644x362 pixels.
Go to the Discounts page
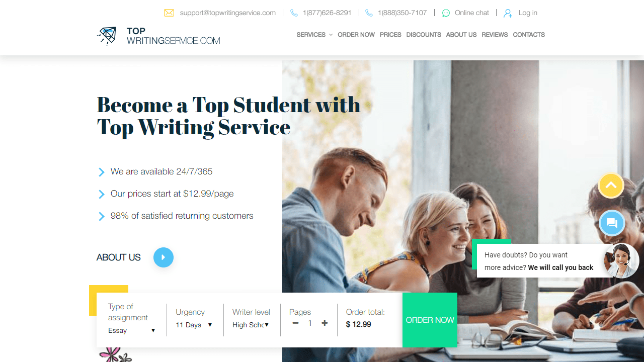coord(424,35)
